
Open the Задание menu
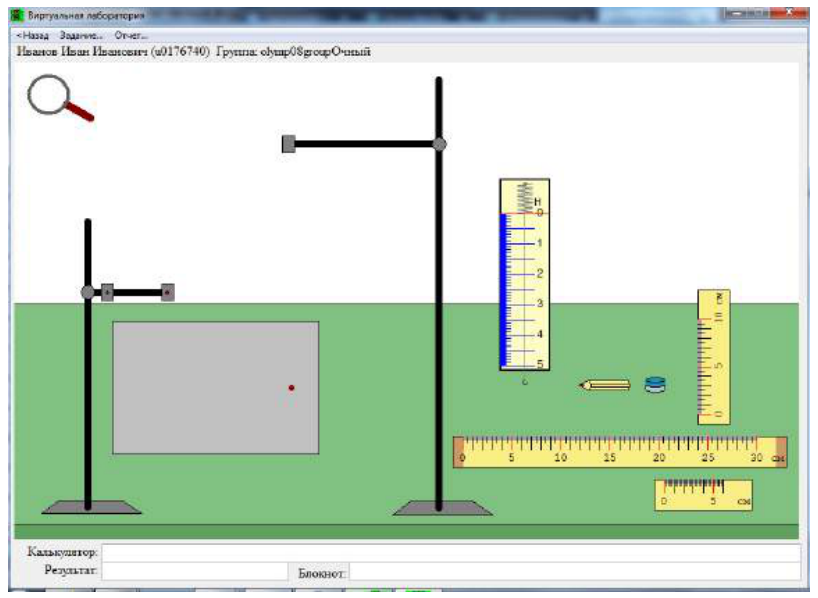pyautogui.click(x=81, y=35)
